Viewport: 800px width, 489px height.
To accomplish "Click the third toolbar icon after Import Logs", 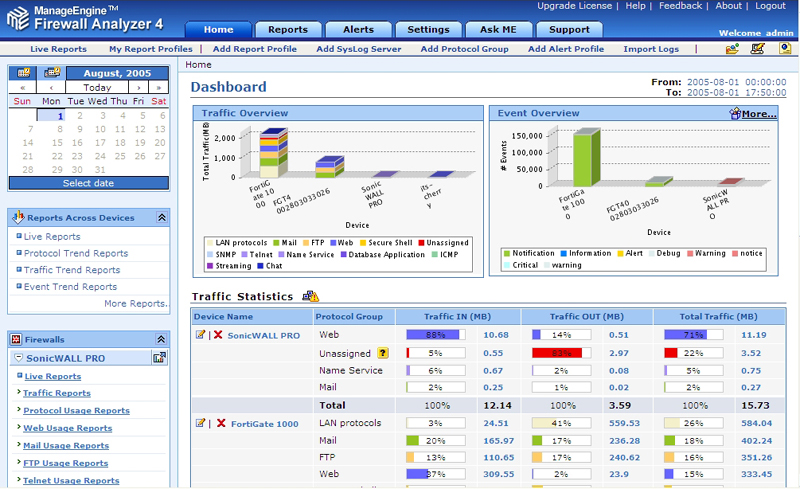I will coord(785,48).
